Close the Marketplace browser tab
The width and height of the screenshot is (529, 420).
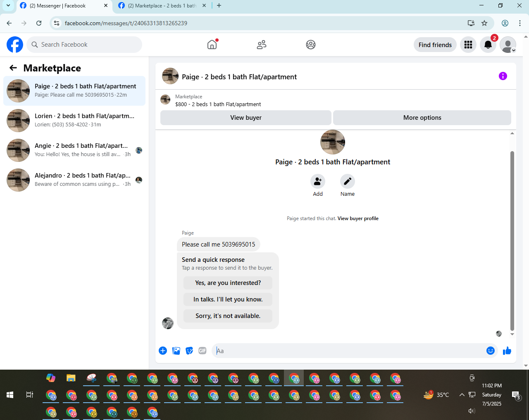tap(204, 6)
